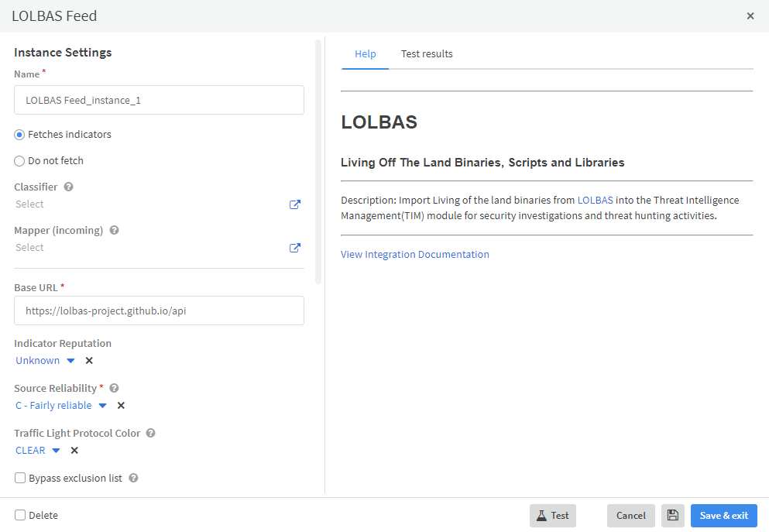Clear the Indicator Reputation value with X

coord(89,361)
